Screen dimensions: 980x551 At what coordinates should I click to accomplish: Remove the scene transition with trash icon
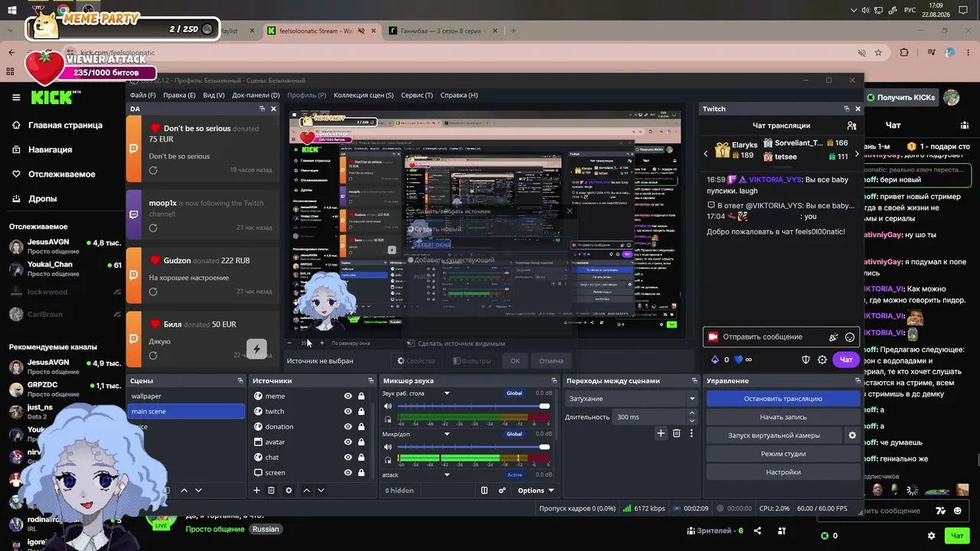tap(676, 433)
